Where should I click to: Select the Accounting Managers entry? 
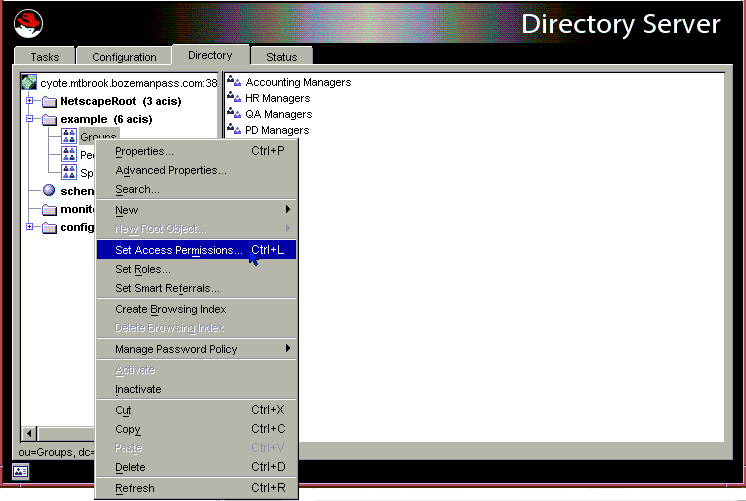click(298, 82)
